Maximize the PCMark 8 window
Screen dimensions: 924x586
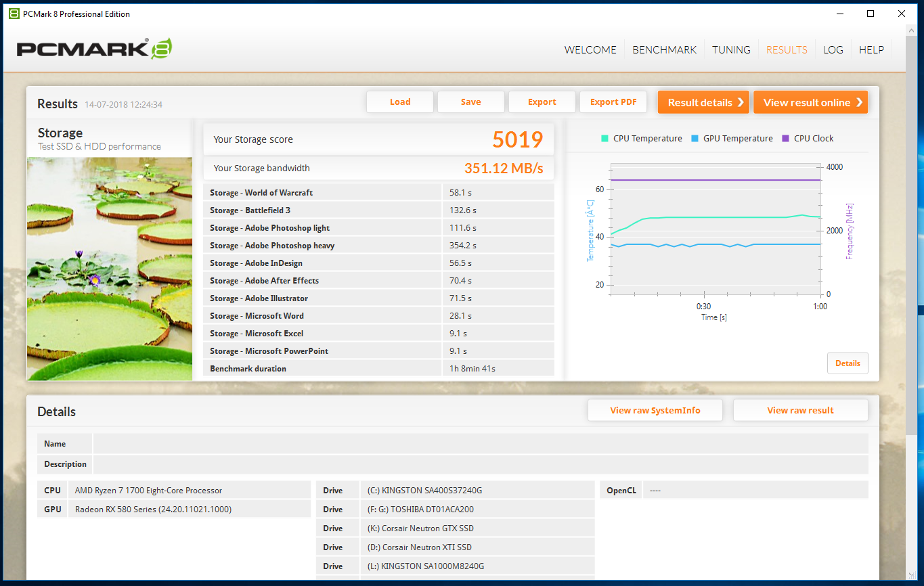(x=871, y=14)
